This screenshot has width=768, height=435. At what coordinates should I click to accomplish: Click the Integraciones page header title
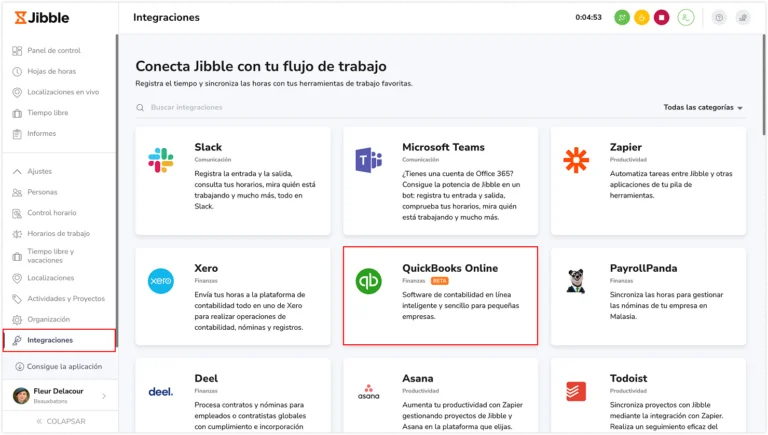tap(166, 18)
